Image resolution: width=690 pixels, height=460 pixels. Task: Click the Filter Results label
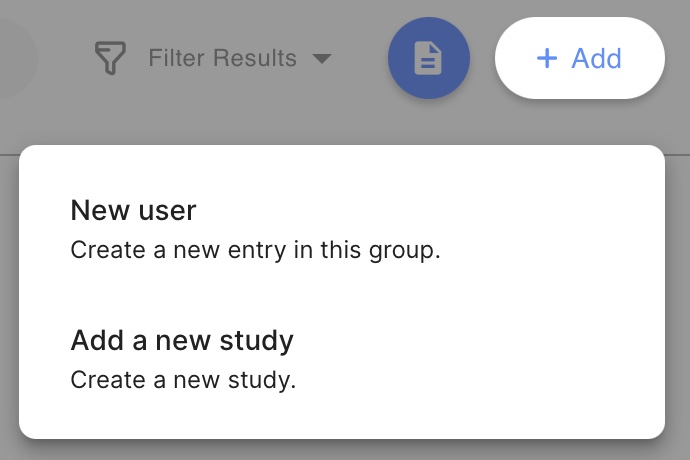coord(222,58)
